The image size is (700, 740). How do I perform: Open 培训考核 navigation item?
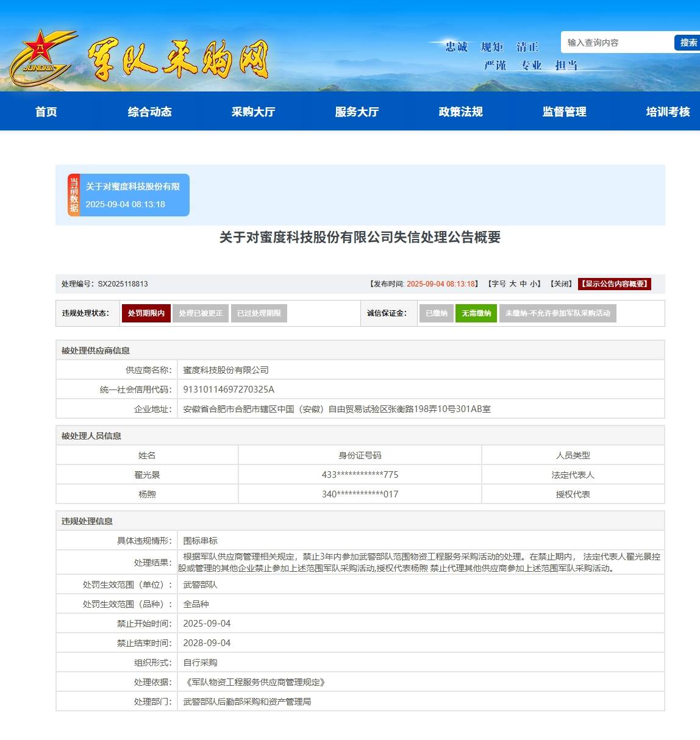coord(668,112)
